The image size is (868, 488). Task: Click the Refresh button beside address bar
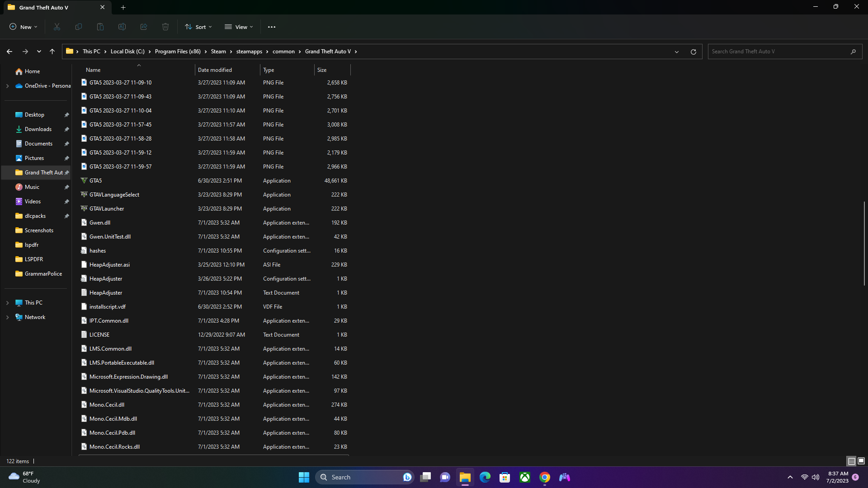pyautogui.click(x=693, y=52)
